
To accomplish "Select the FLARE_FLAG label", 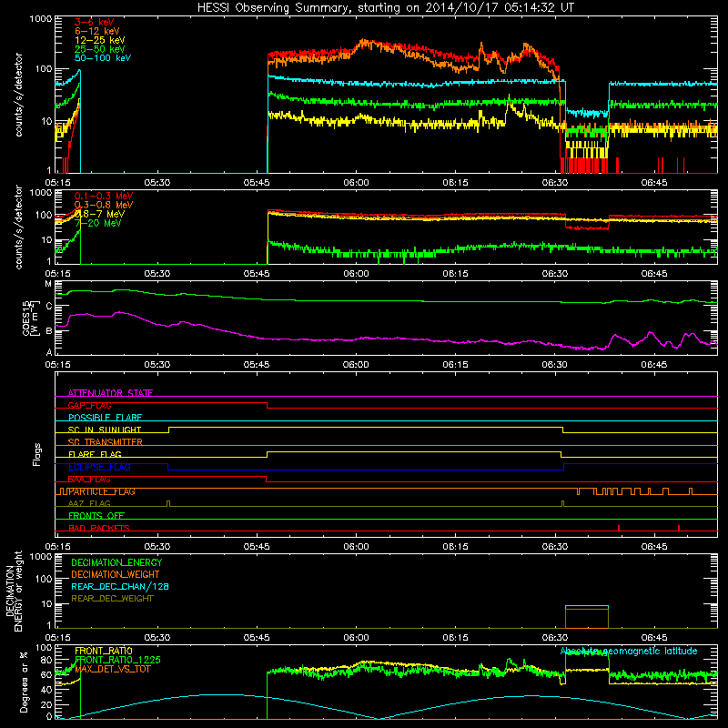I will click(x=95, y=454).
